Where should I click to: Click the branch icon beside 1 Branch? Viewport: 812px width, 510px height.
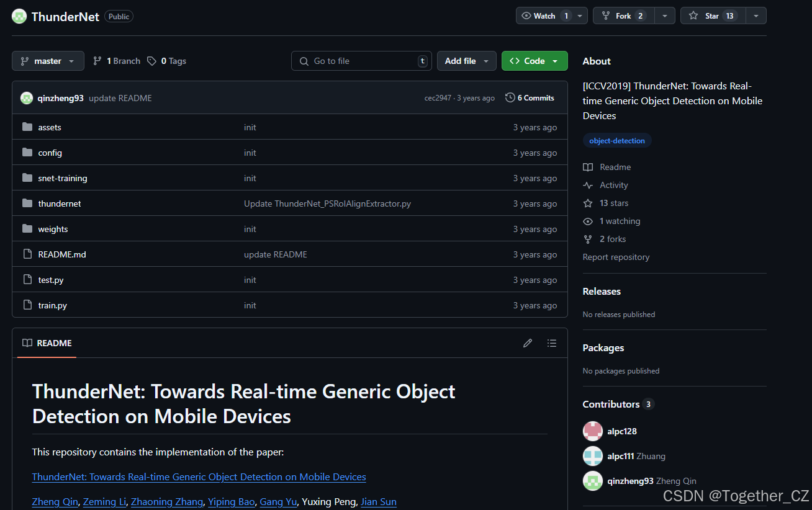point(97,61)
